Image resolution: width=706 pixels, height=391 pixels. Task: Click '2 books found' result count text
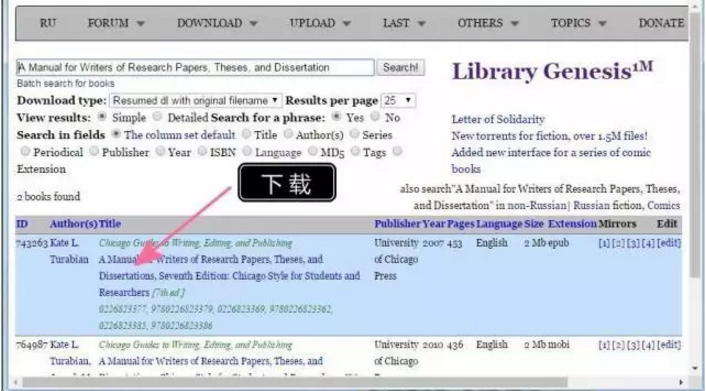click(x=49, y=197)
